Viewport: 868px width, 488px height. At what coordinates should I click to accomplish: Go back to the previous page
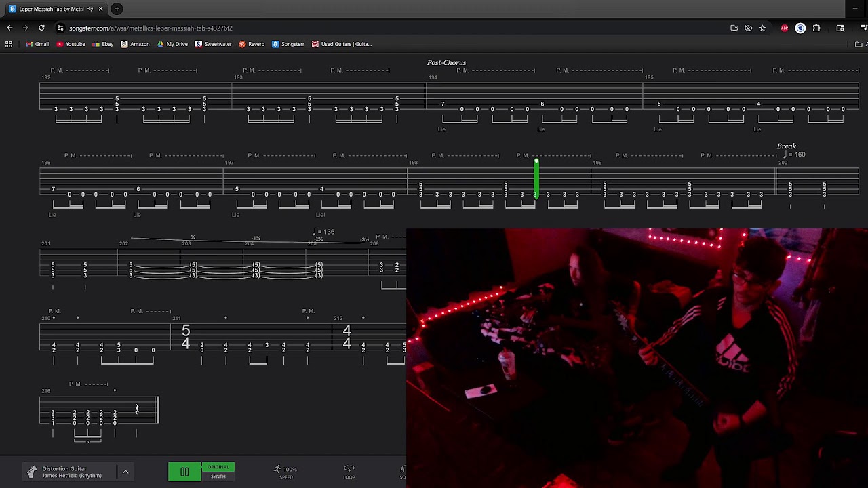(x=9, y=28)
